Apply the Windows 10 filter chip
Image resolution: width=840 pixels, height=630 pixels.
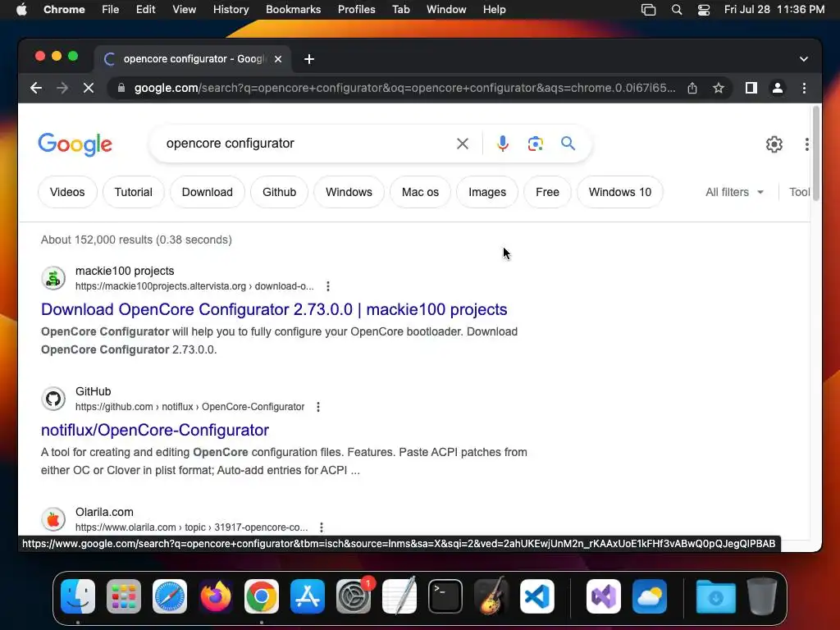[620, 192]
